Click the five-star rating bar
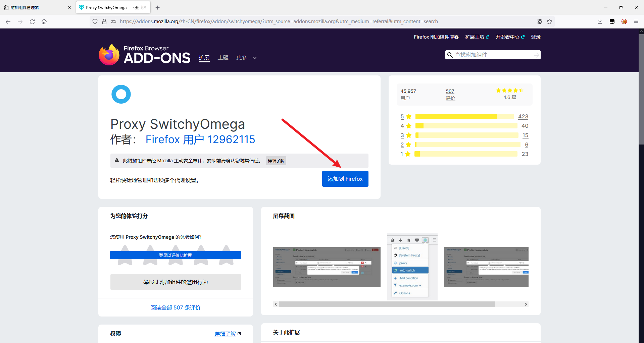The width and height of the screenshot is (644, 343). coord(464,116)
